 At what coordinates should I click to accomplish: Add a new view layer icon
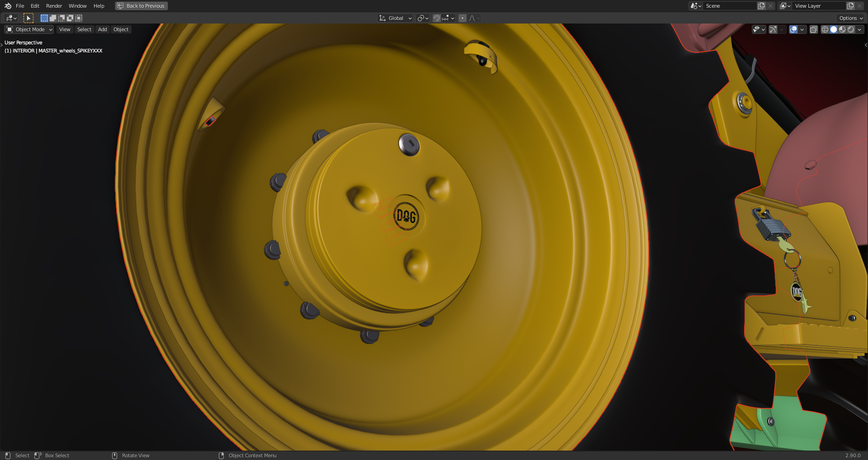pyautogui.click(x=850, y=6)
